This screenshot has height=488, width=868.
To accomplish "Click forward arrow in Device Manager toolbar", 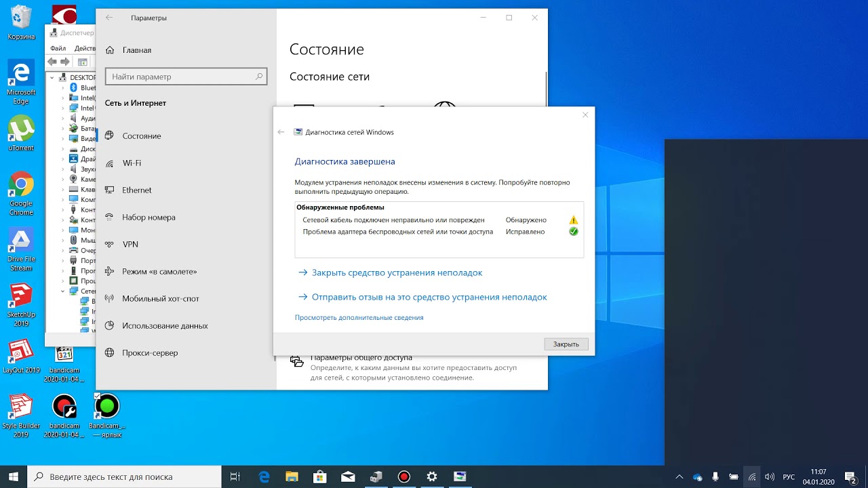I will point(64,62).
